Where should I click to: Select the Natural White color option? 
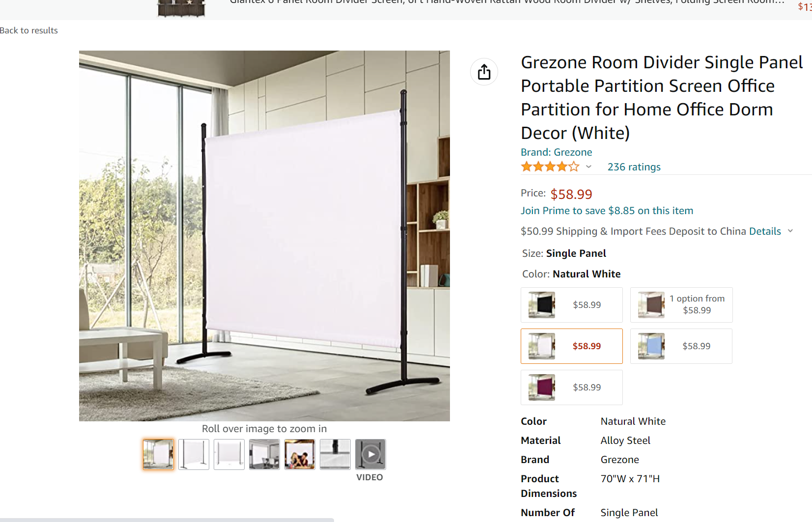(x=572, y=346)
